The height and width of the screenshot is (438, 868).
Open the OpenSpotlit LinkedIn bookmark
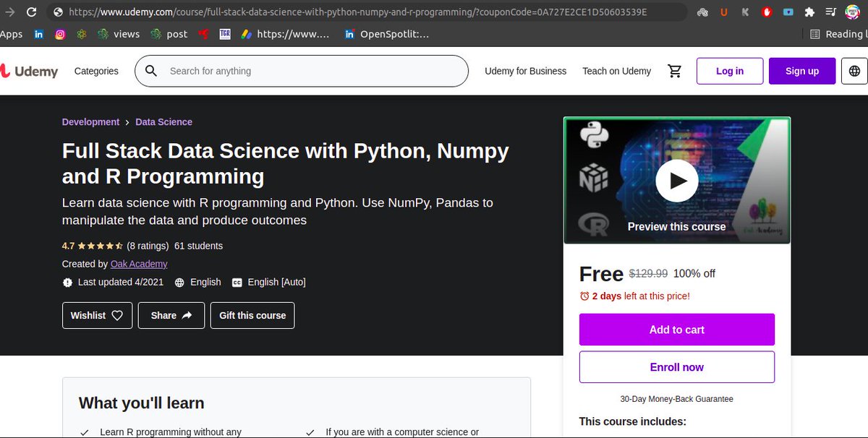pos(386,34)
